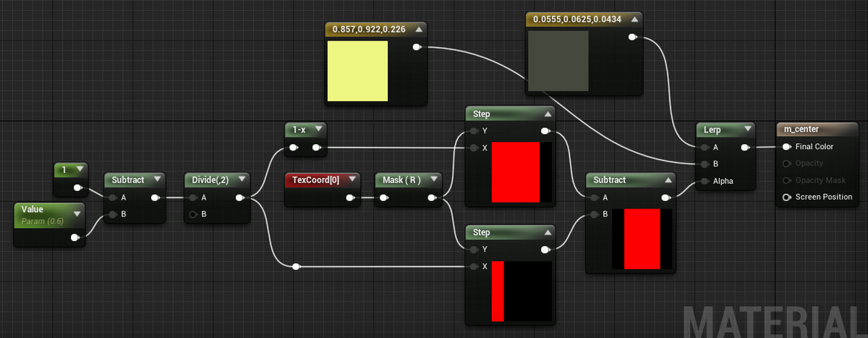Select the TexCoord[0] node title

pyautogui.click(x=315, y=179)
